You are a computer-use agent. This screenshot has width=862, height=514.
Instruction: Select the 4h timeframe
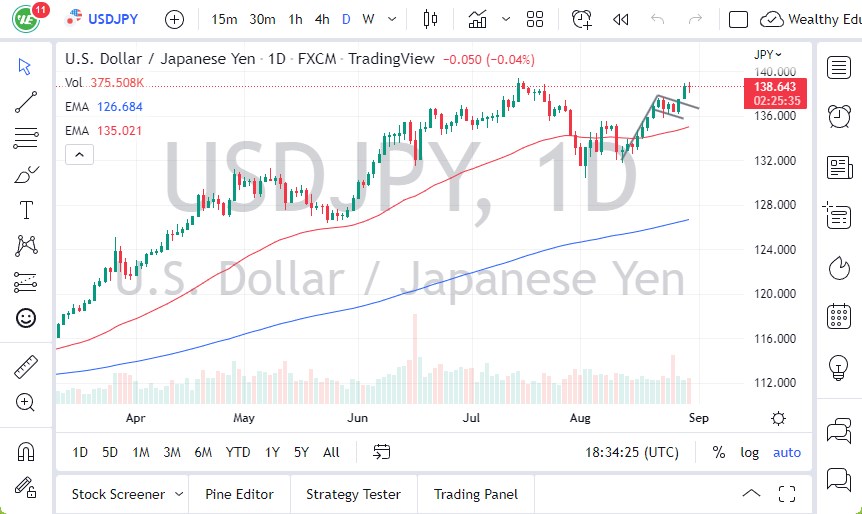pyautogui.click(x=321, y=19)
